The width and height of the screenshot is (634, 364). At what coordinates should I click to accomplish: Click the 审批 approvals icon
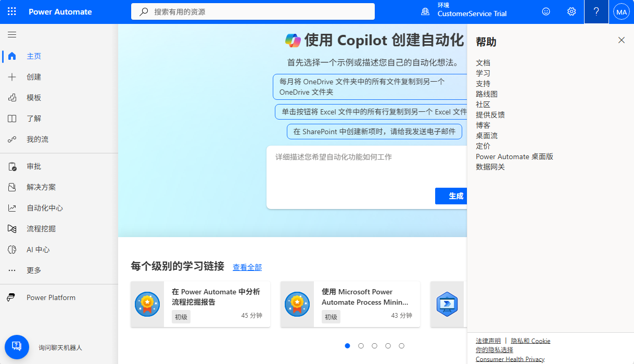point(12,166)
